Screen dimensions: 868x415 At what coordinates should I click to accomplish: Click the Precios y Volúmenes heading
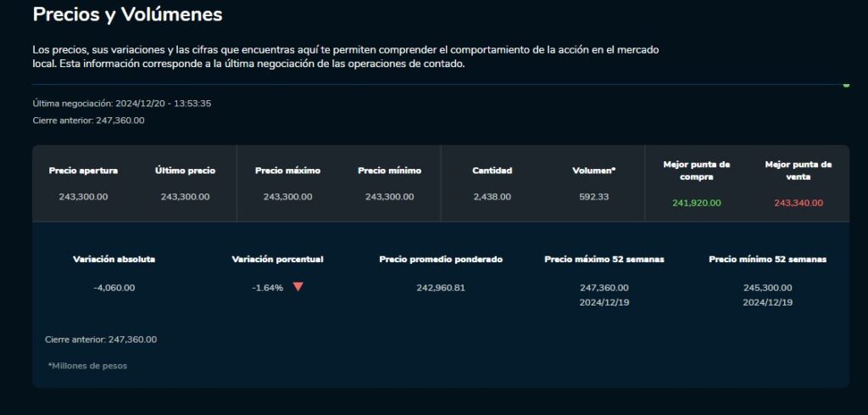[x=127, y=14]
